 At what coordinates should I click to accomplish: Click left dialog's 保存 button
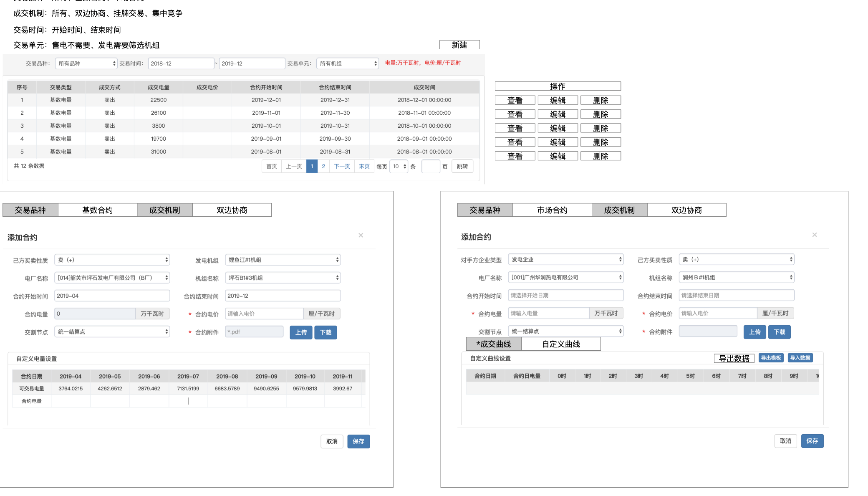click(359, 441)
